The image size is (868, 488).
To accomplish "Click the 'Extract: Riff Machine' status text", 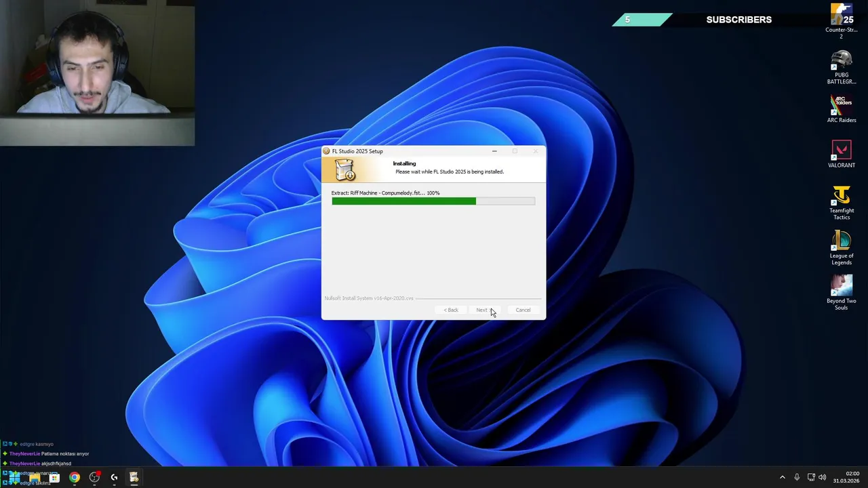I will 385,193.
